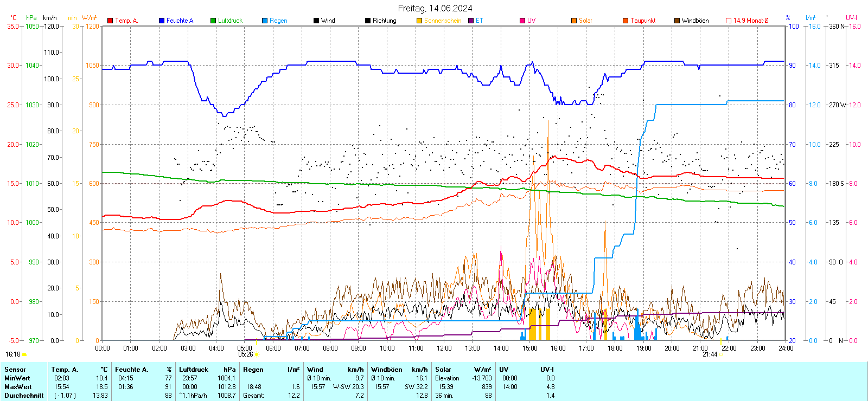Viewport: 868px width, 401px height.
Task: Select the Windböen column header in table
Action: tap(387, 370)
